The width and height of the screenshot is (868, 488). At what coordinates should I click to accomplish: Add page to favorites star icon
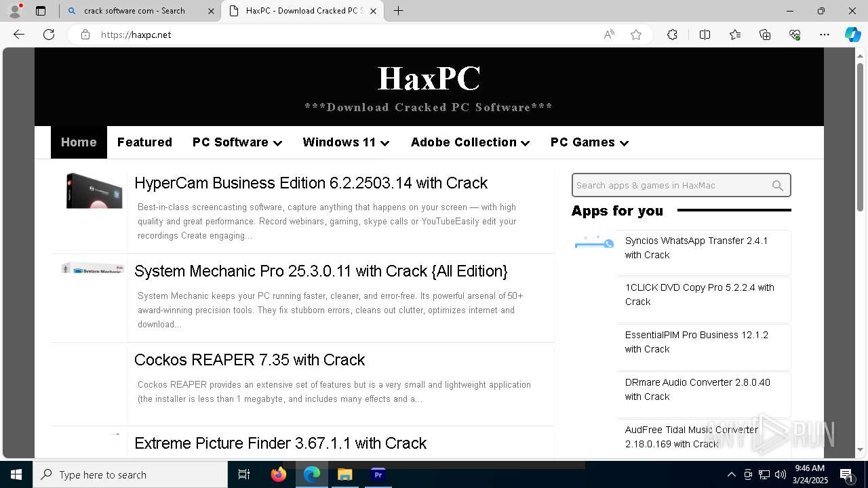point(636,35)
